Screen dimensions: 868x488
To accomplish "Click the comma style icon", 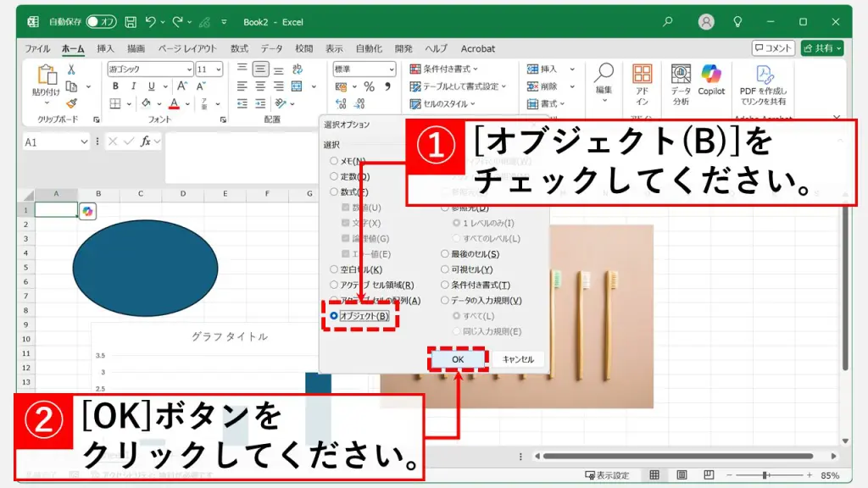I will (387, 86).
